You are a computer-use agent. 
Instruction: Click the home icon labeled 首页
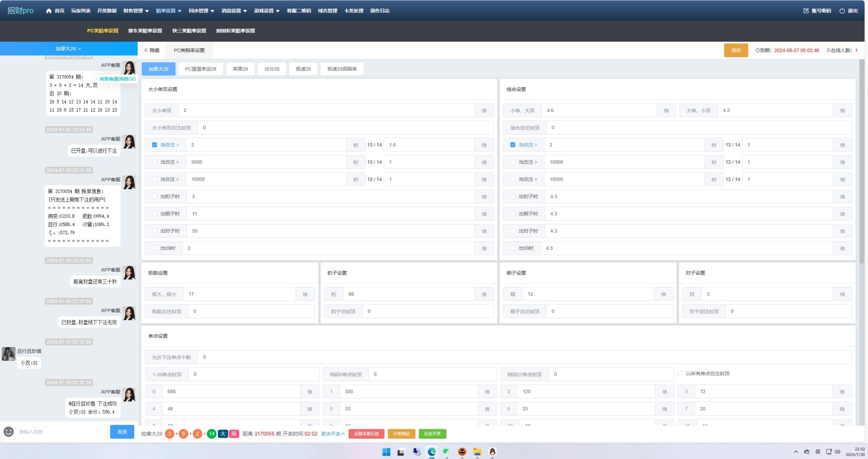[x=49, y=11]
